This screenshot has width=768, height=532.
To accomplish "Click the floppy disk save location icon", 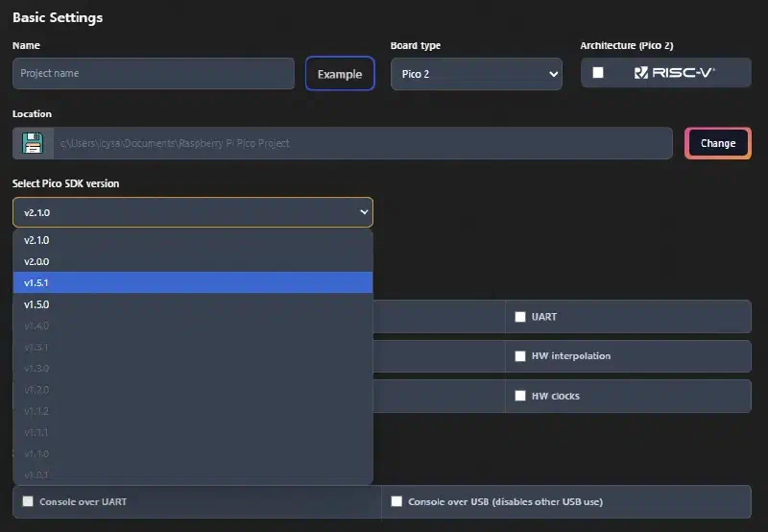I will (x=33, y=143).
